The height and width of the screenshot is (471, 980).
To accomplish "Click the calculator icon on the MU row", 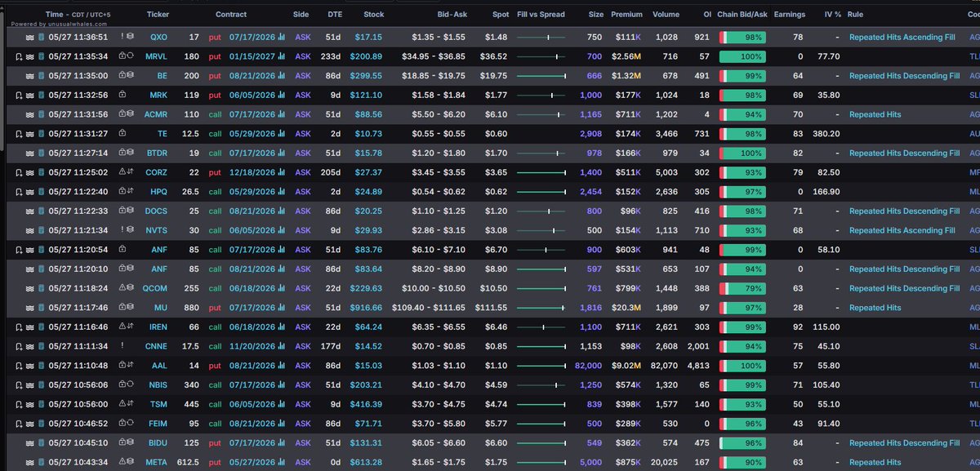I will pos(42,308).
